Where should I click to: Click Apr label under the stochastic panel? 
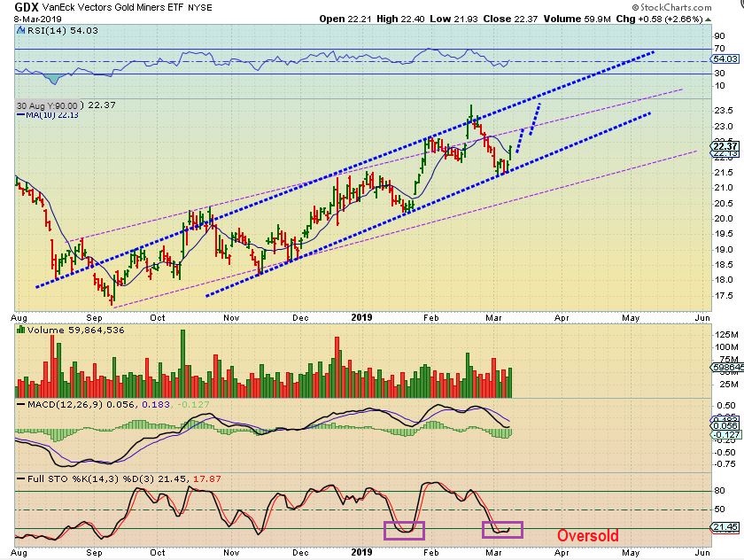coord(562,552)
